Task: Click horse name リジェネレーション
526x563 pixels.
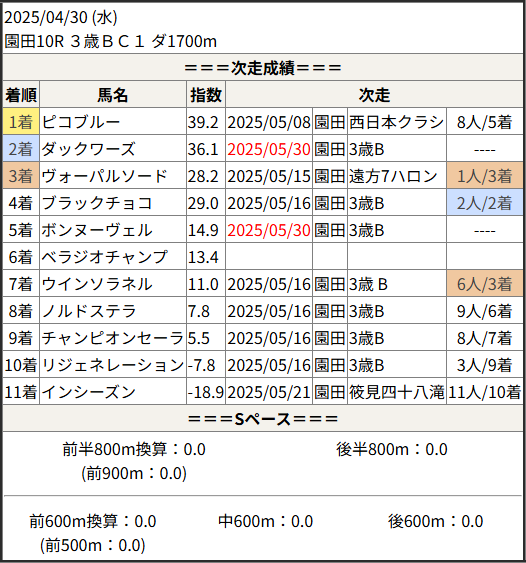Action: [113, 365]
